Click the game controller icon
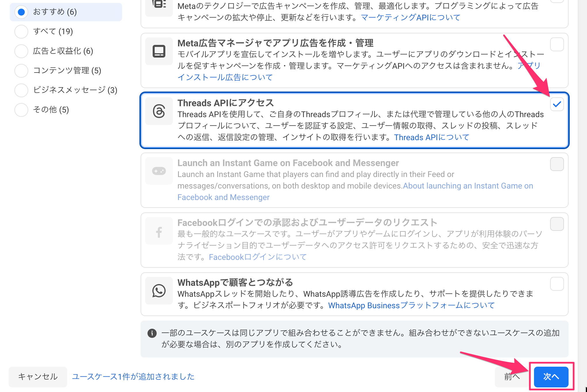The height and width of the screenshot is (392, 587). tap(159, 171)
